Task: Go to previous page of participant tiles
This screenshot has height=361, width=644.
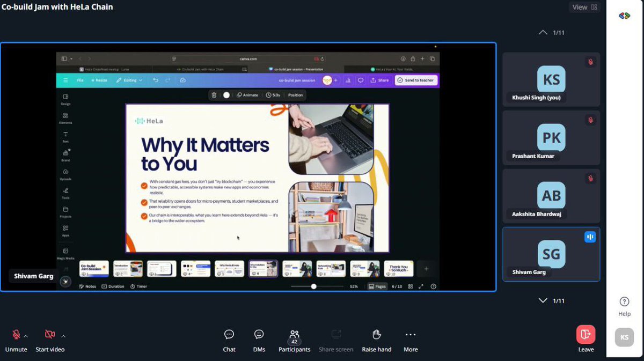Action: pos(543,32)
